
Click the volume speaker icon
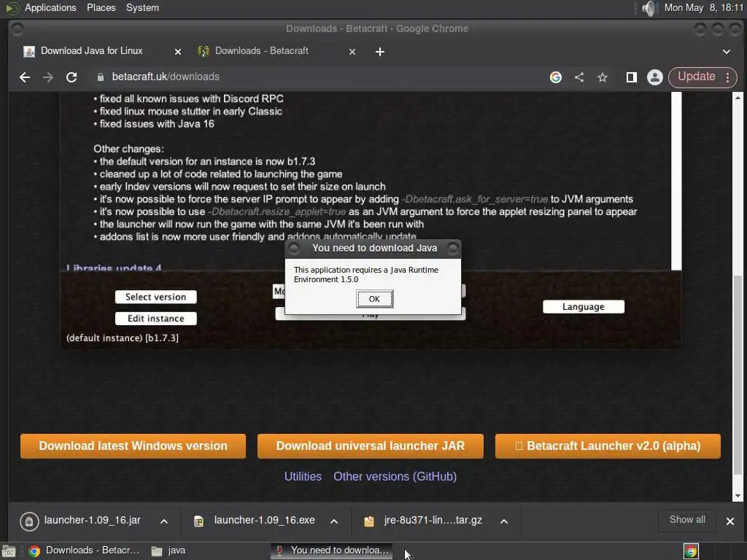(x=649, y=8)
